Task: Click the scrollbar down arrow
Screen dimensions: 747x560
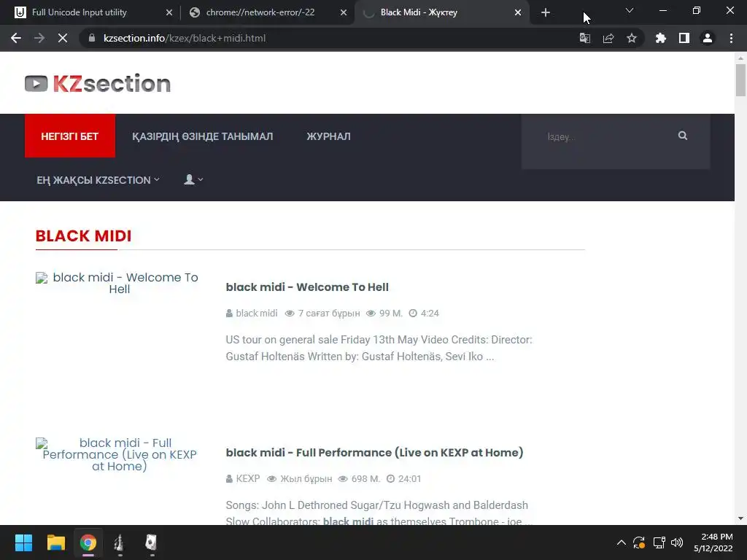Action: coord(740,518)
